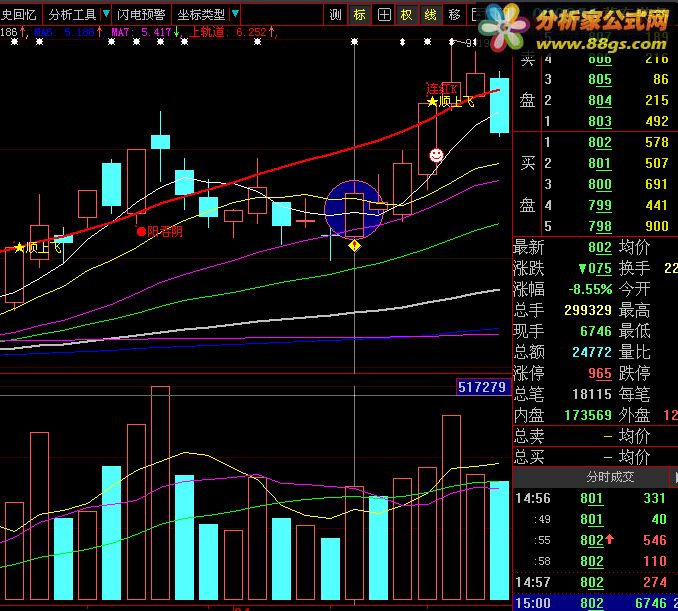Viewport: 678px width, 611px height.
Task: Click the candlestick inside the blue circle
Action: 355,214
